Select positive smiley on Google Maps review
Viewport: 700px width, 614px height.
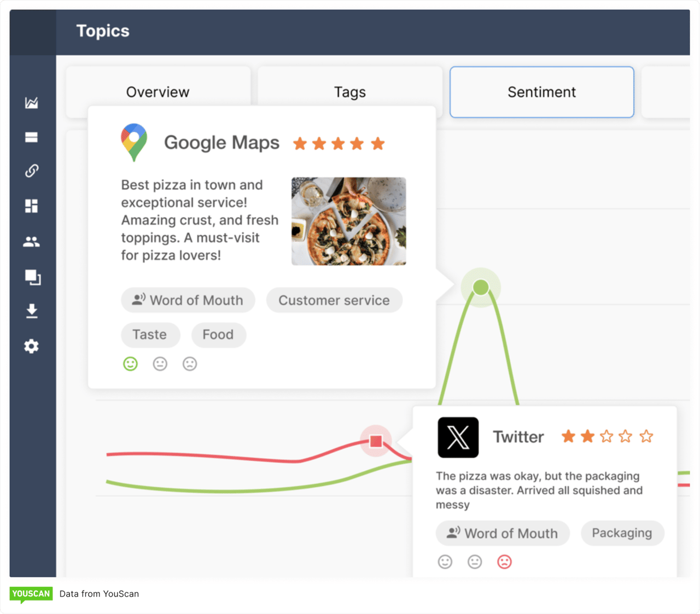click(x=130, y=364)
